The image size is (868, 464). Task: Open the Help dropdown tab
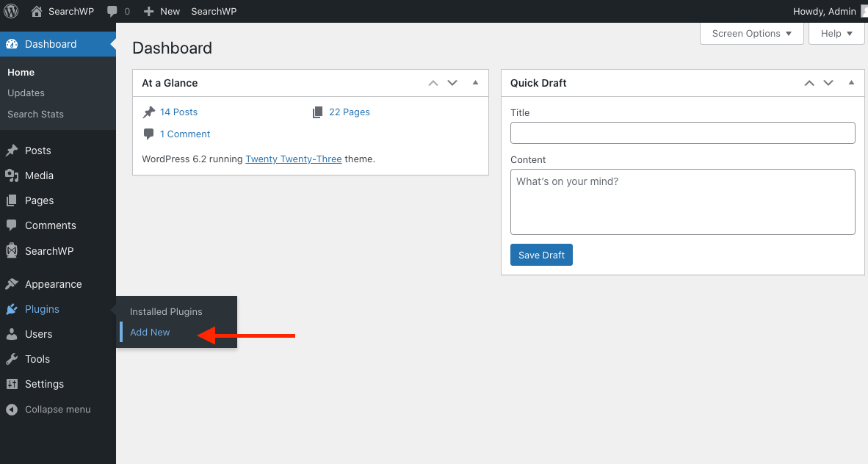pos(836,34)
